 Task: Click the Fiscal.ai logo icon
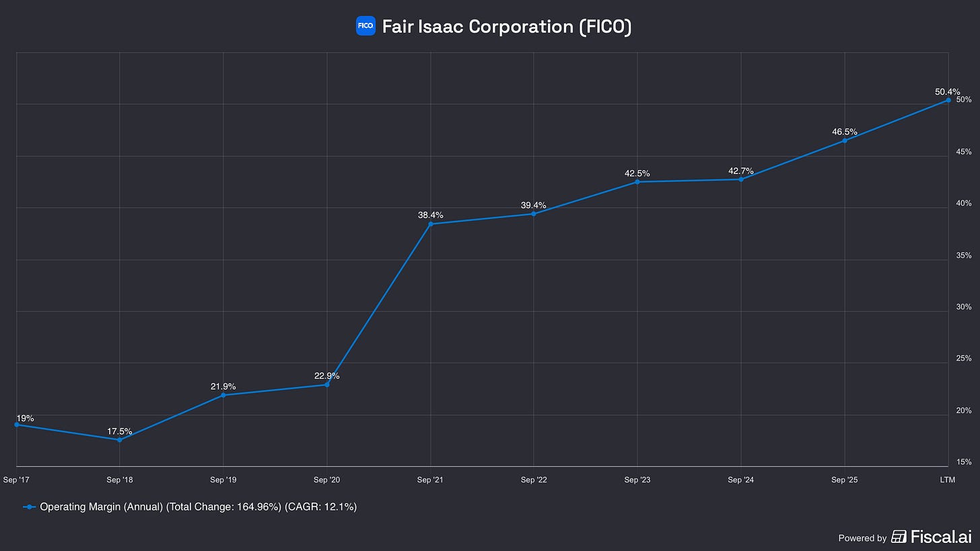pos(899,537)
